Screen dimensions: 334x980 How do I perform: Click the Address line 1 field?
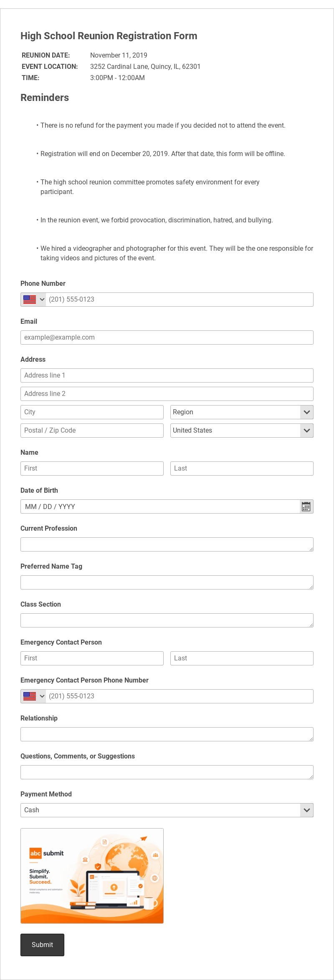[167, 375]
